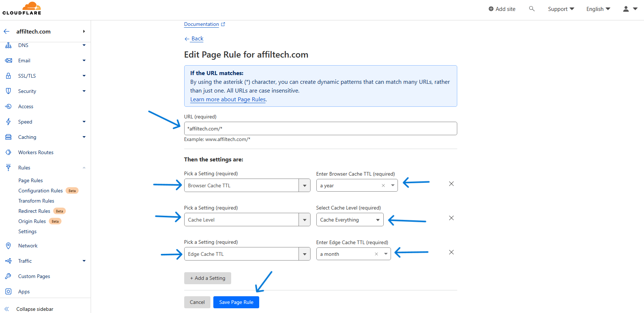644x313 pixels.
Task: Remove the Edge Cache TTL setting row
Action: 451,252
